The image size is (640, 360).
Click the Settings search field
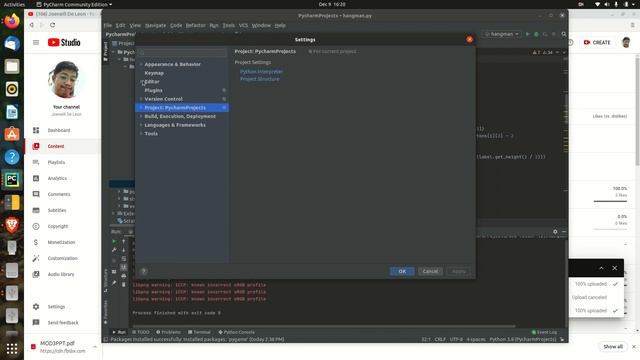click(x=182, y=52)
